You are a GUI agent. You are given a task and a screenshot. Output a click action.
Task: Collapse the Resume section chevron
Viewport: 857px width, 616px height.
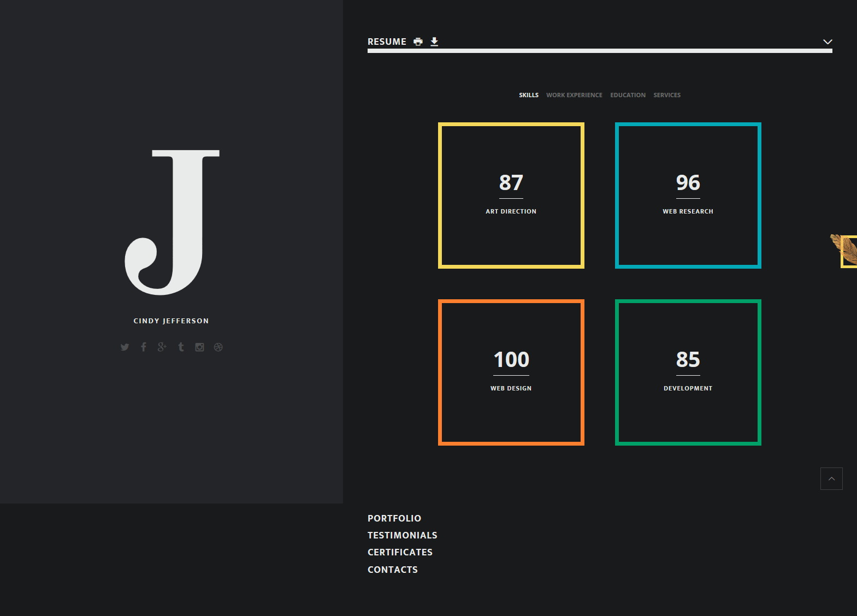(x=828, y=42)
